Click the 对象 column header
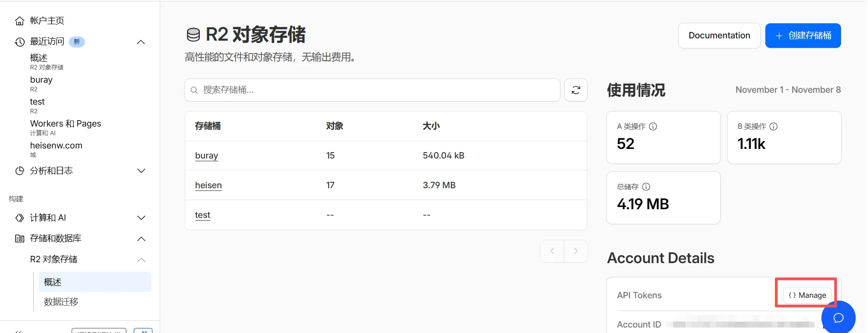The height and width of the screenshot is (333, 868). tap(335, 126)
